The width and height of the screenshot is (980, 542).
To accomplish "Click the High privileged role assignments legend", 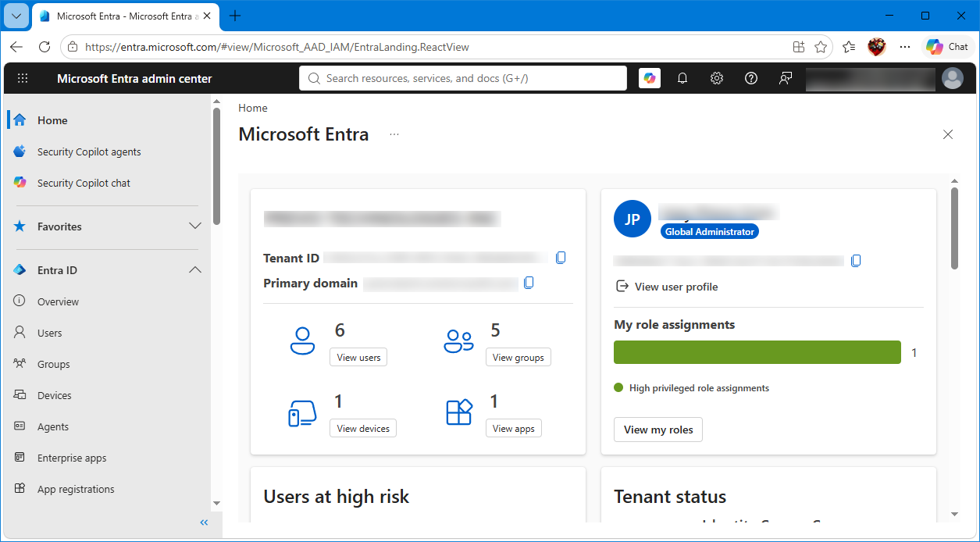I will [692, 387].
